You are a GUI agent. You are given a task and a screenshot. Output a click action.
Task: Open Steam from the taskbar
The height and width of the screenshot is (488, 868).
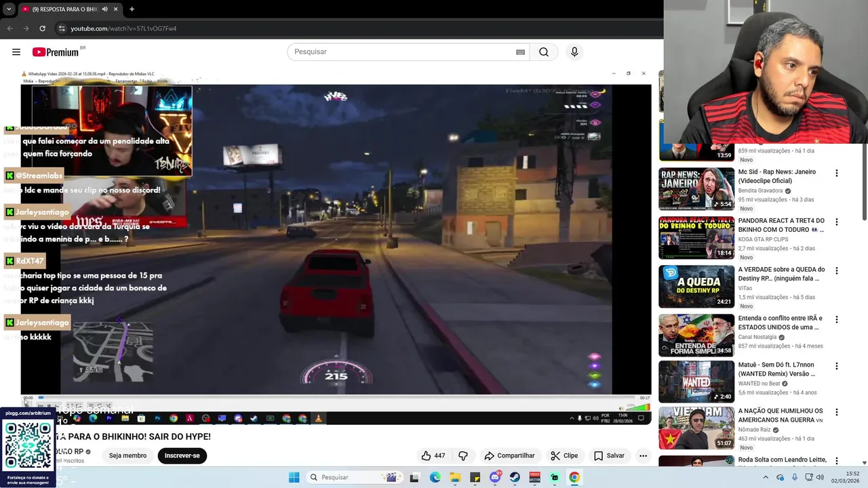coord(515,477)
